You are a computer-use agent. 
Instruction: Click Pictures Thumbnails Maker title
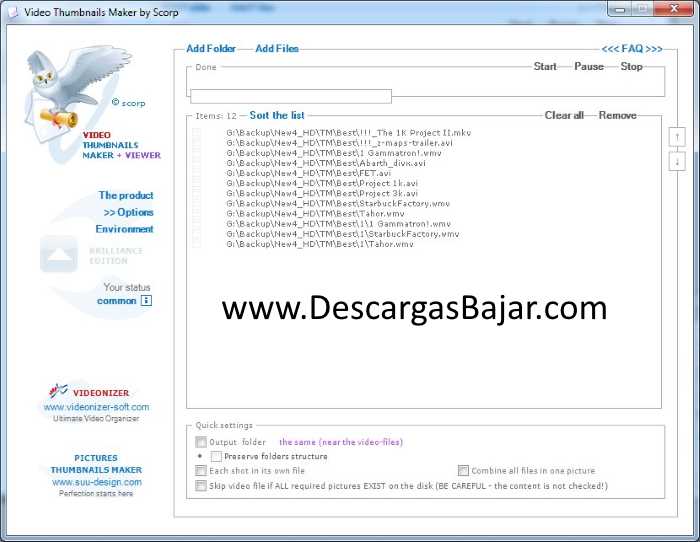(x=96, y=464)
